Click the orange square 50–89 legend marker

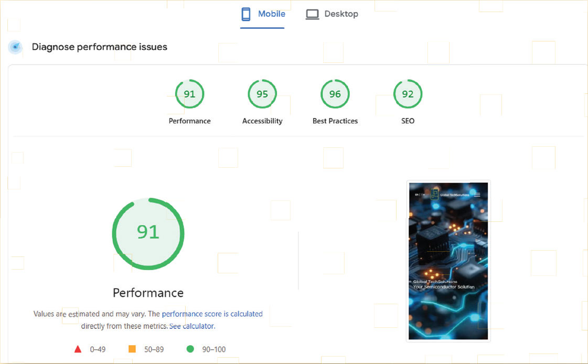point(132,349)
